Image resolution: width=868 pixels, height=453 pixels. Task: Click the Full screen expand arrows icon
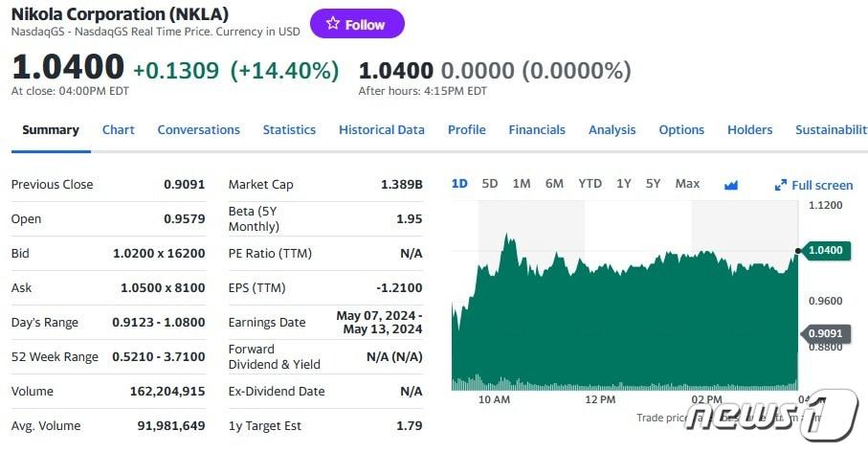781,185
